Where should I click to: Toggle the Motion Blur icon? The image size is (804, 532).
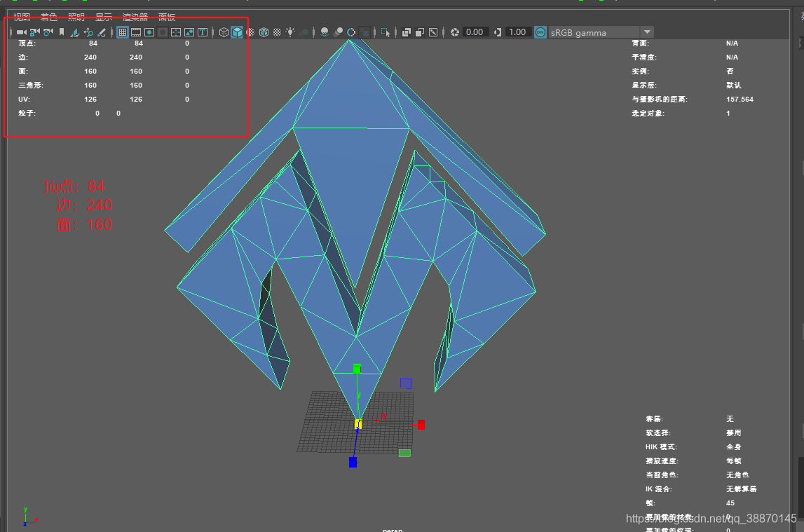coord(338,32)
